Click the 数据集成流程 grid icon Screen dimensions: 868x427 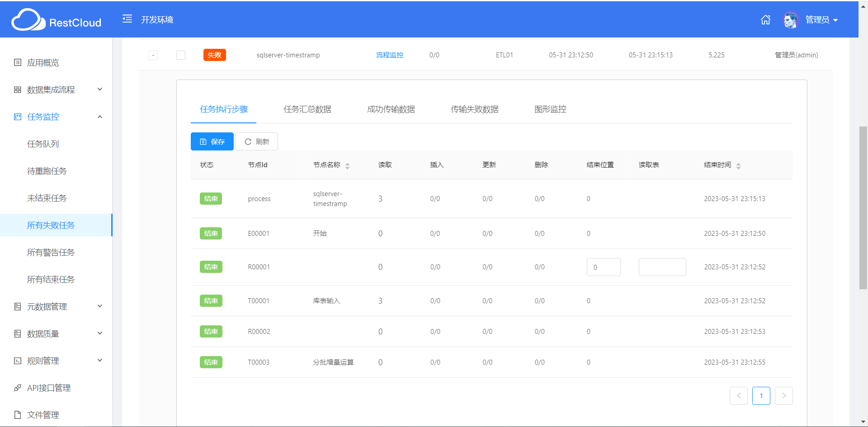pyautogui.click(x=18, y=89)
